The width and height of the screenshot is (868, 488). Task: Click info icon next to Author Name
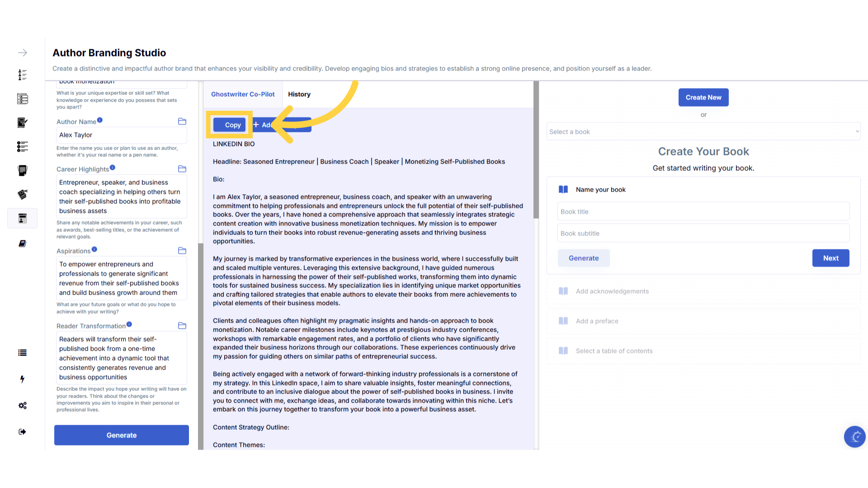coord(100,120)
